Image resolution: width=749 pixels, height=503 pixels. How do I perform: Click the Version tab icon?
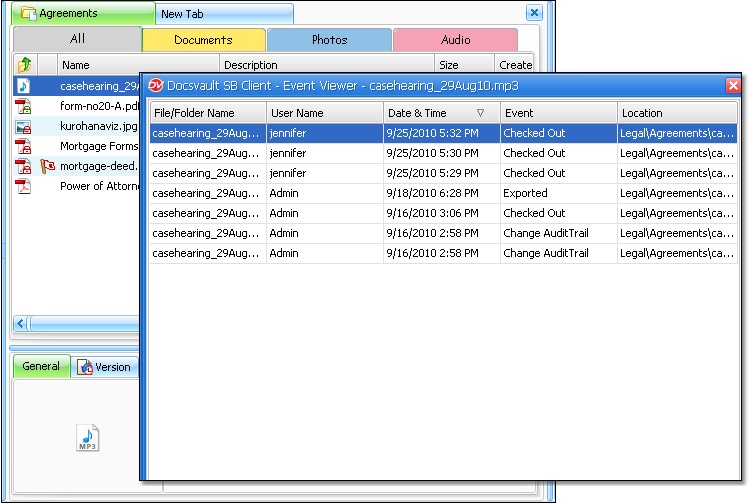coord(85,367)
